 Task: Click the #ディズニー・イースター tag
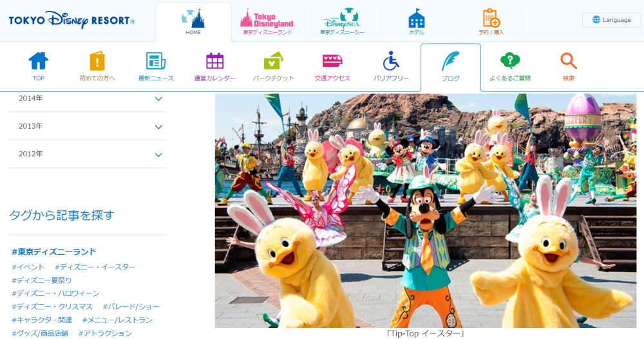tap(95, 267)
